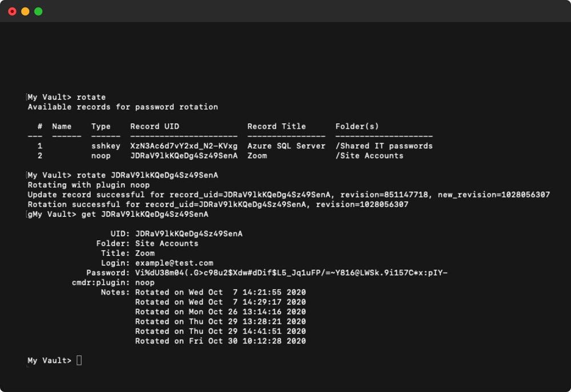Click the Record UID column header

(154, 127)
